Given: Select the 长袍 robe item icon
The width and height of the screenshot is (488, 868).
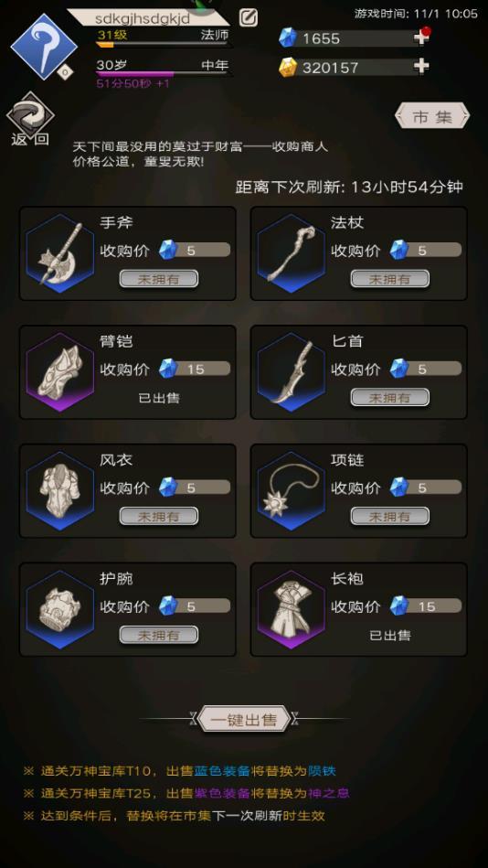Looking at the screenshot, I should (292, 609).
